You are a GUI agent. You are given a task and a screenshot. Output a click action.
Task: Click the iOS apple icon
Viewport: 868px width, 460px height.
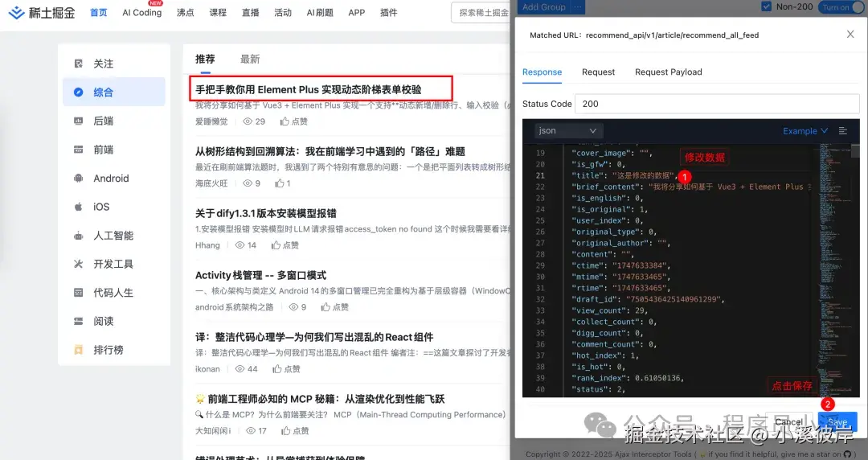pyautogui.click(x=79, y=207)
